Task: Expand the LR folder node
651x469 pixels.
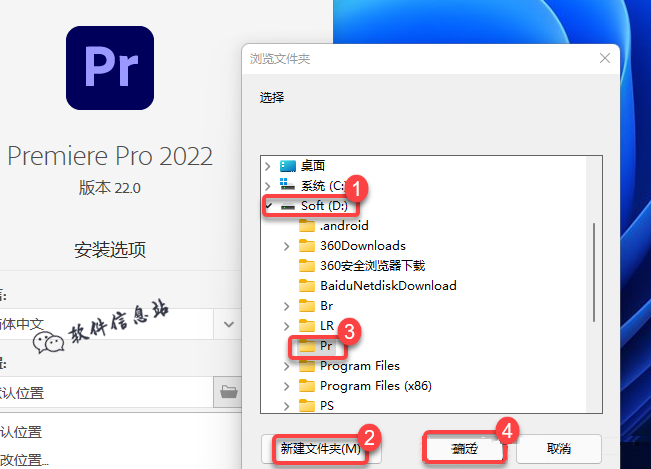Action: point(286,326)
